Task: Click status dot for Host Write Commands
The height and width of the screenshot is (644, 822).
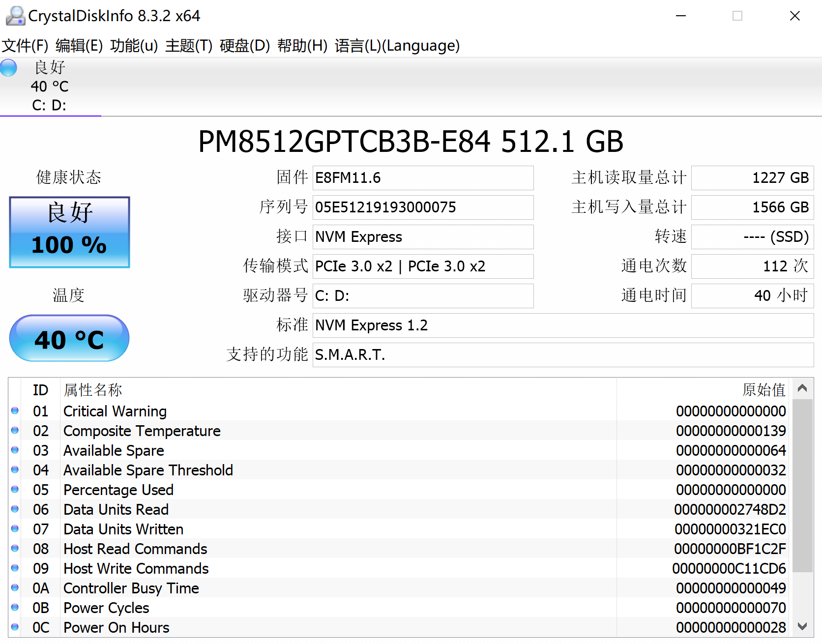Action: [x=15, y=568]
